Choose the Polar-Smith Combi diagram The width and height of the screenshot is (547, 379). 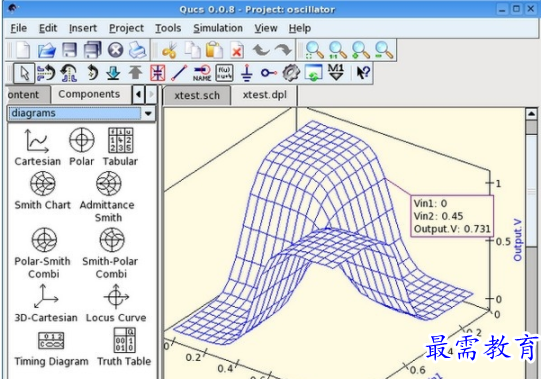[43, 253]
